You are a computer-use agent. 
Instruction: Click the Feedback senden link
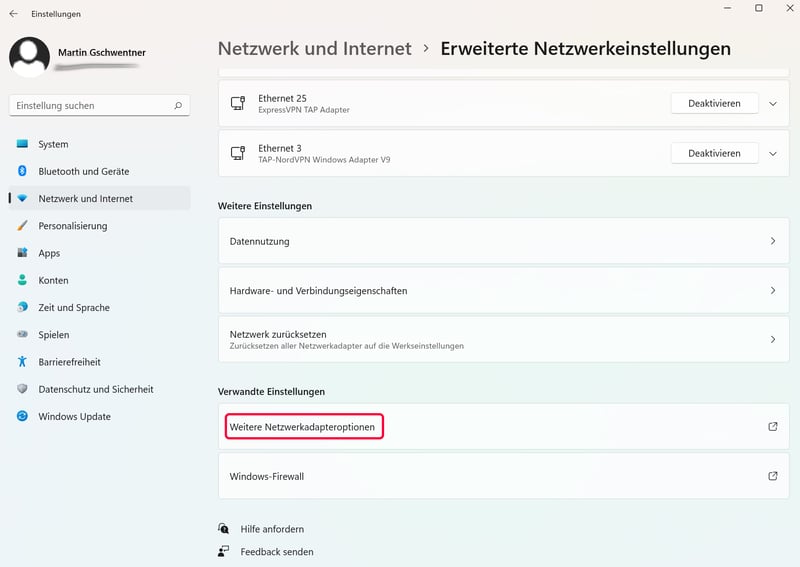[x=276, y=552]
